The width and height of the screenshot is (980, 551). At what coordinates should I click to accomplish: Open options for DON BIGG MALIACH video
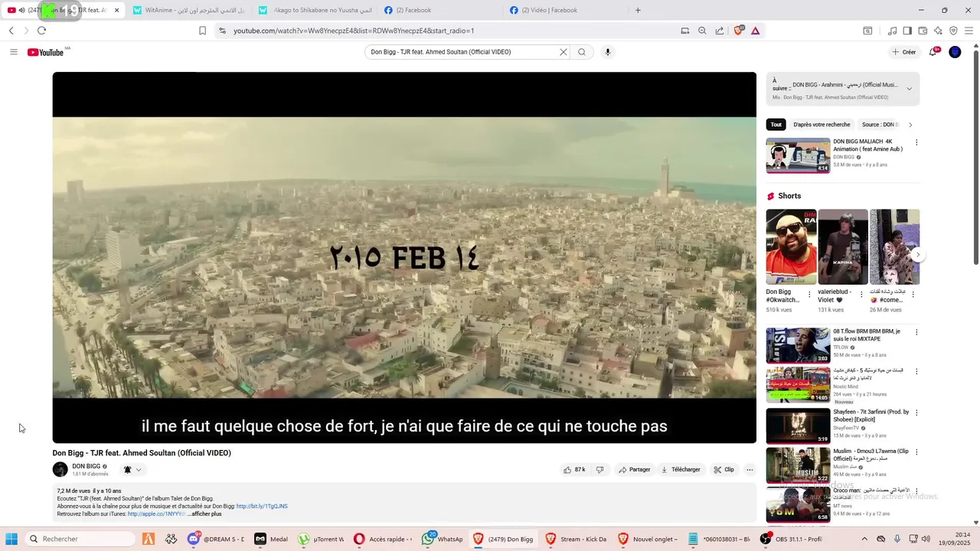point(916,142)
